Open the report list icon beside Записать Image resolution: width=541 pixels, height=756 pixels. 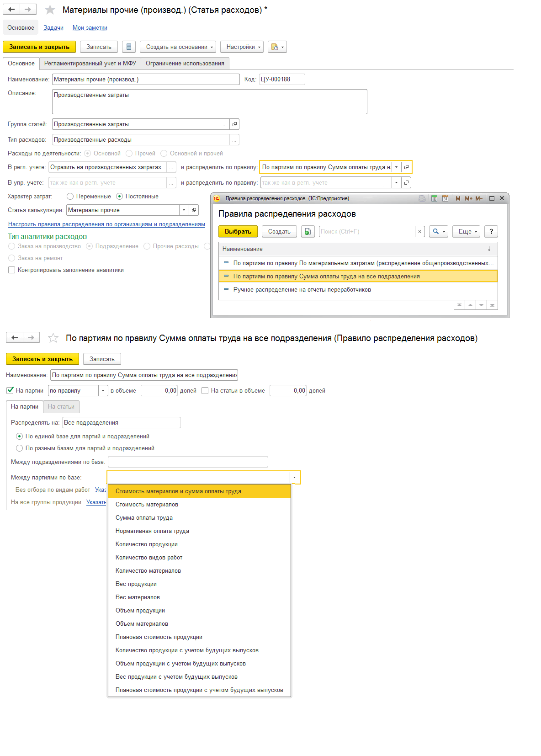point(129,47)
